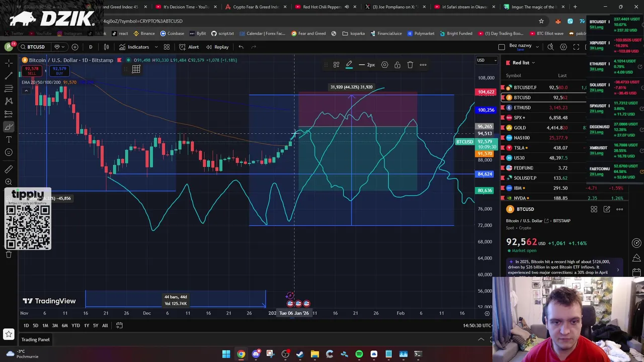Open Steam from the Windows taskbar
644x362 pixels.
[x=300, y=354]
